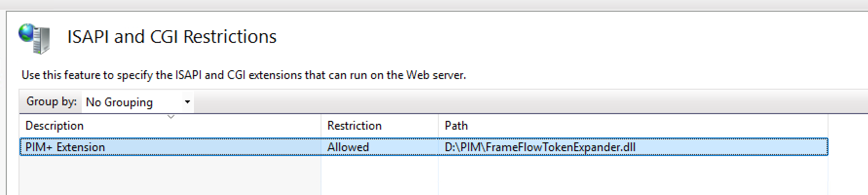The height and width of the screenshot is (195, 868).
Task: Click the sort chevron above Description
Action: click(170, 117)
